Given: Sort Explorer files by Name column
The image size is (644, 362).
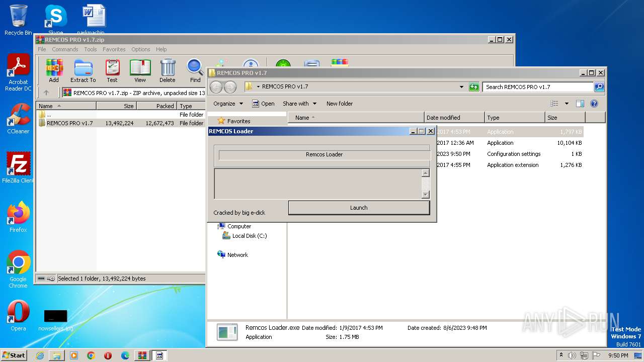Looking at the screenshot, I should coord(356,118).
